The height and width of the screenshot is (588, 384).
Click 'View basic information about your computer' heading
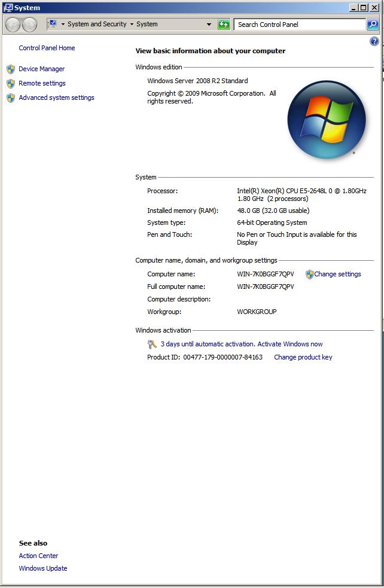211,51
